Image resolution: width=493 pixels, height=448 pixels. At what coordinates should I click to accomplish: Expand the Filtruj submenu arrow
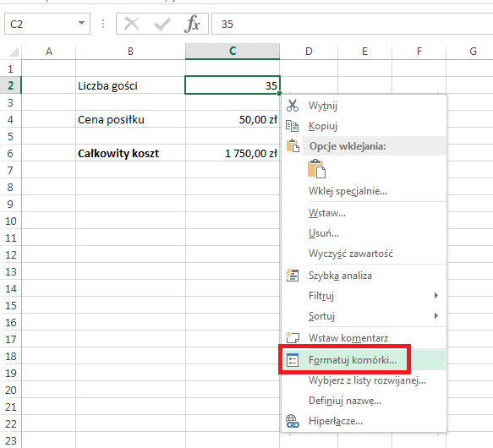(x=436, y=296)
